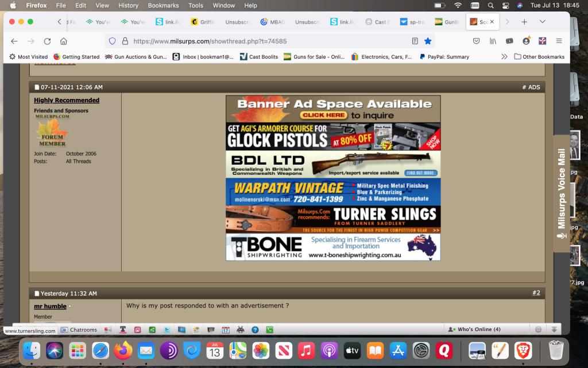List all tabs dropdown arrow
The width and height of the screenshot is (588, 368).
point(542,22)
